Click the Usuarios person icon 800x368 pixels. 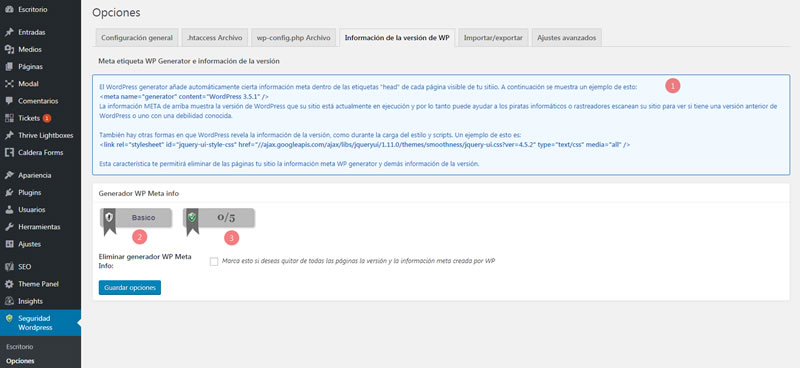pyautogui.click(x=9, y=209)
